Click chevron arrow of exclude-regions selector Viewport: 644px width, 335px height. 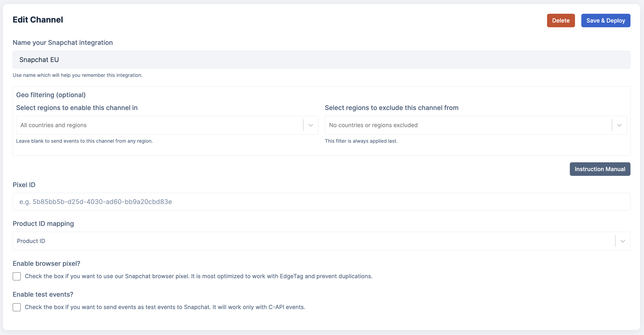[x=619, y=125]
